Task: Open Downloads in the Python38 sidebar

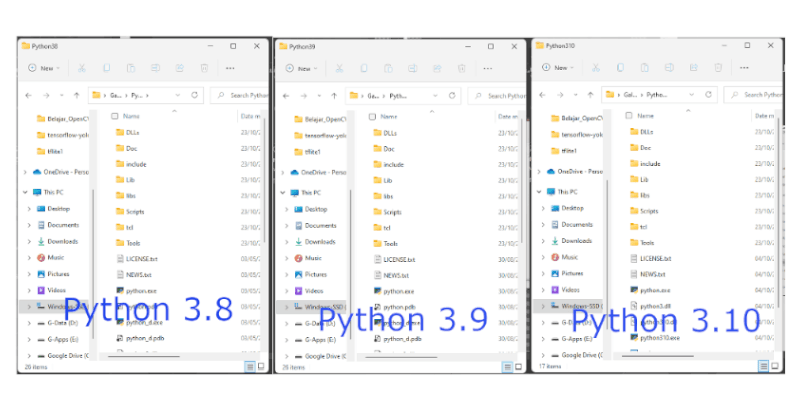Action: (x=58, y=241)
